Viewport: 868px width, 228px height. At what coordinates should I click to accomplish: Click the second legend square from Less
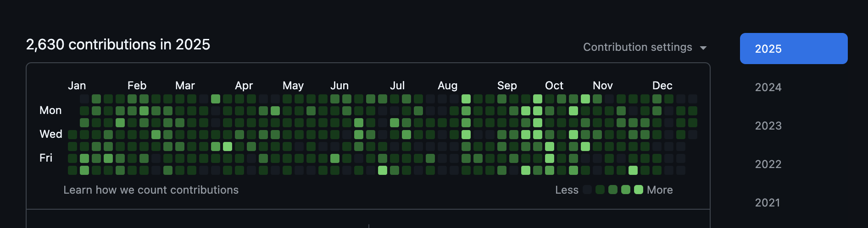[600, 190]
